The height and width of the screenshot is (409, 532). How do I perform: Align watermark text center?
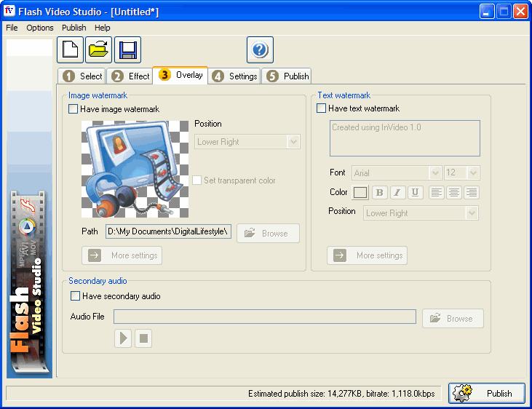454,192
